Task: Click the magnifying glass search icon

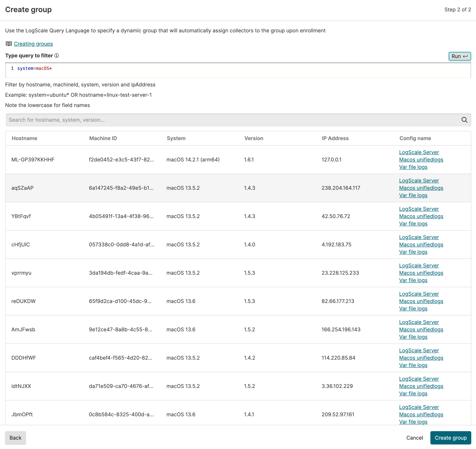Action: (x=464, y=120)
